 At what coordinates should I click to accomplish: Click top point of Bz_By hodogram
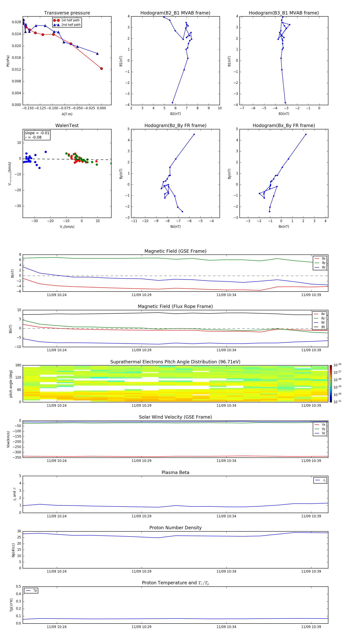tap(194, 134)
